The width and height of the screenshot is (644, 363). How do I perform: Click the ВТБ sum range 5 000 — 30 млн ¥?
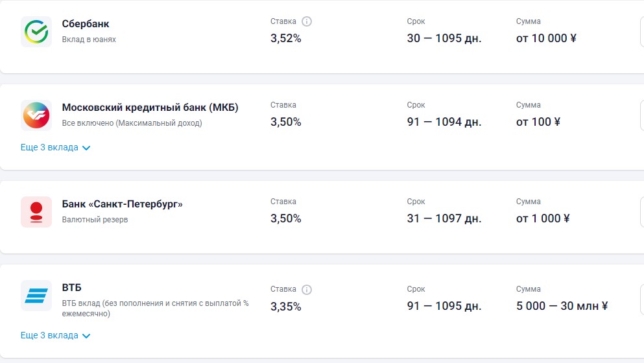562,306
